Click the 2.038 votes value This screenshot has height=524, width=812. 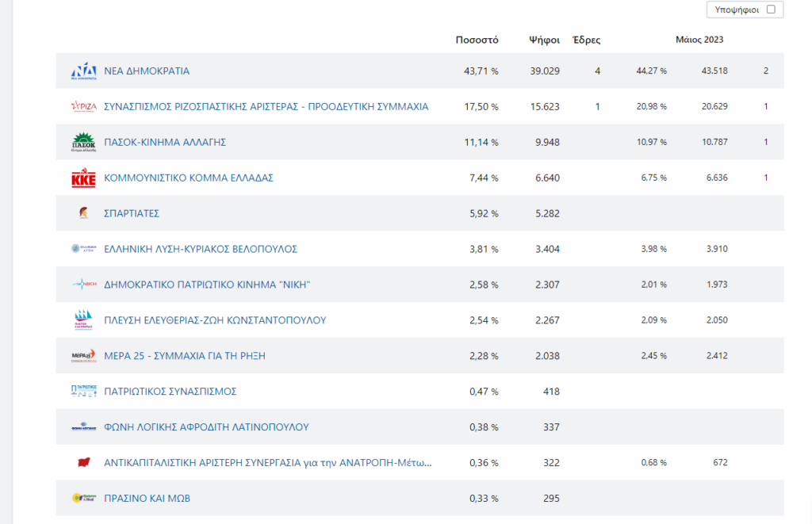[x=547, y=356]
